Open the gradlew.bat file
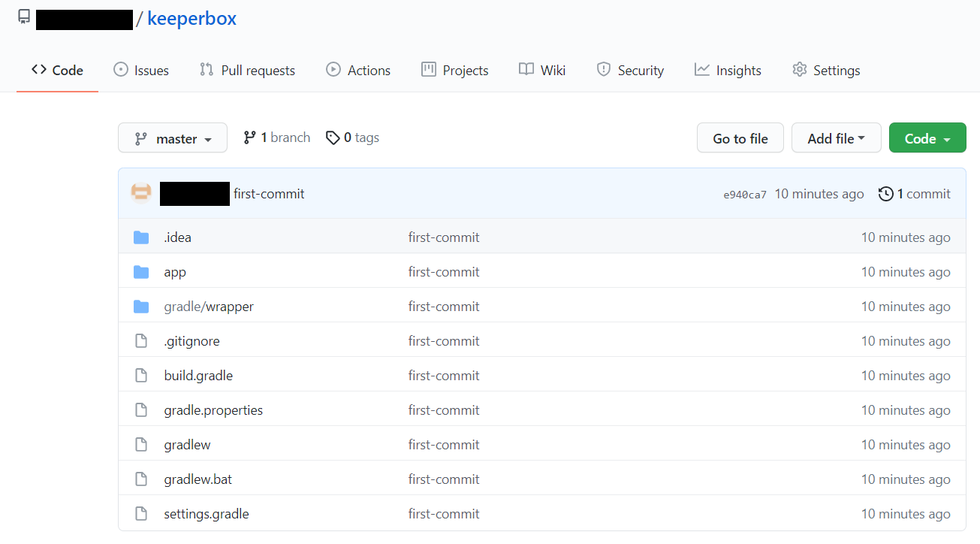This screenshot has width=980, height=544. point(198,479)
